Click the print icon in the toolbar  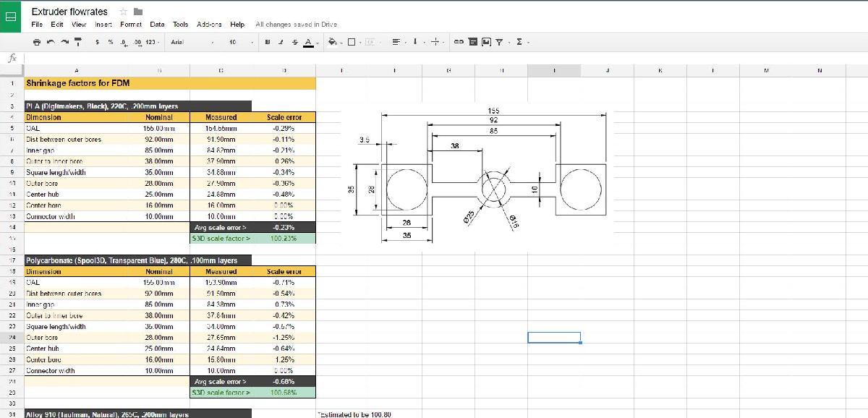pyautogui.click(x=38, y=42)
